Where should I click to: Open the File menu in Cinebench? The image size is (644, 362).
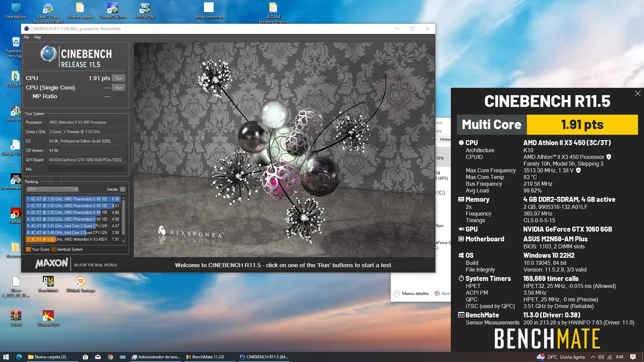coord(26,37)
